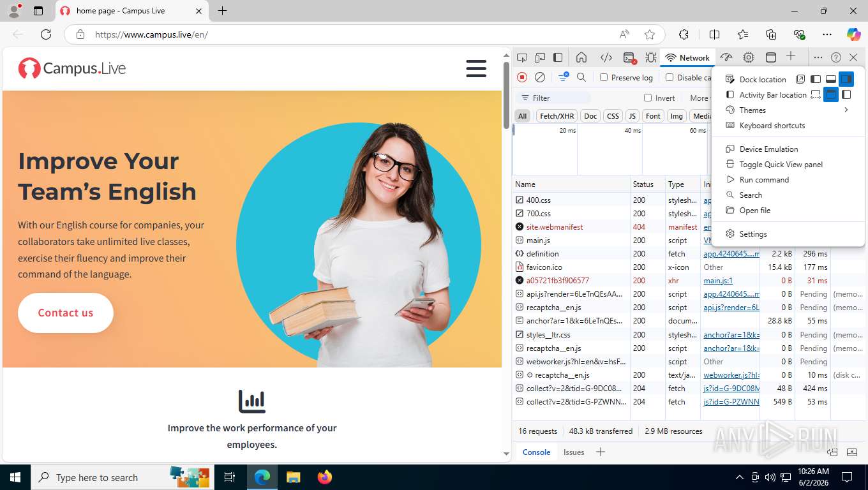The height and width of the screenshot is (490, 868).
Task: Open the Memory chip icon panel
Action: coord(749,57)
